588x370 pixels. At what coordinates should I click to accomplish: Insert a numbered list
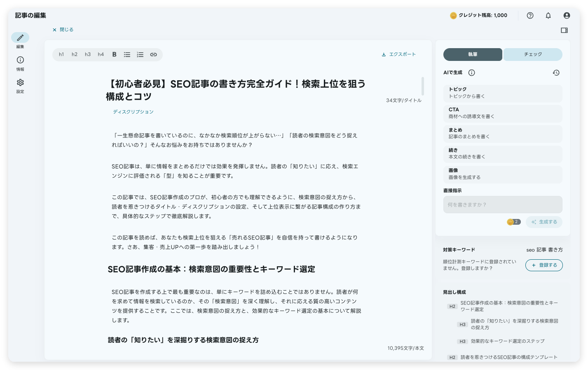[140, 54]
